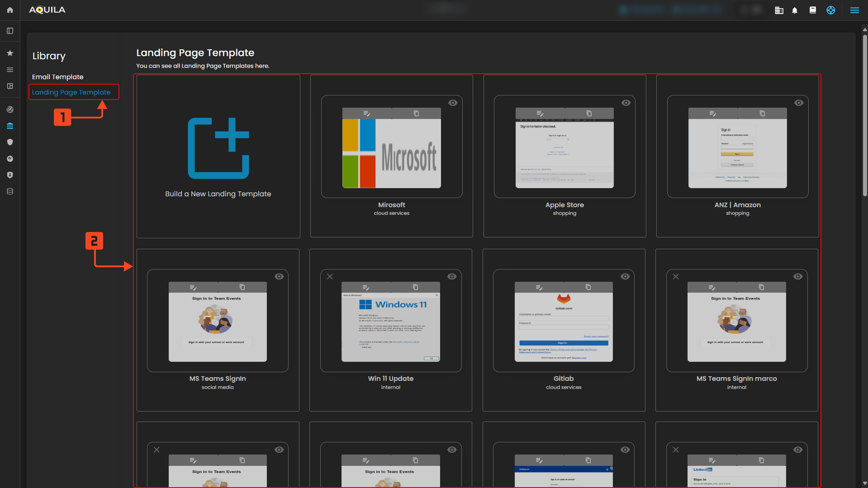This screenshot has height=488, width=868.
Task: Click the radar target sidebar icon
Action: click(x=10, y=109)
